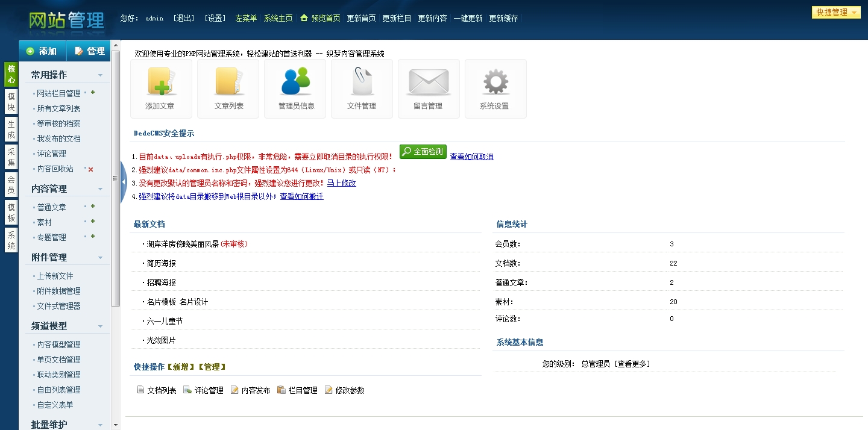Click the 马上修改 link
The width and height of the screenshot is (868, 430).
[341, 183]
